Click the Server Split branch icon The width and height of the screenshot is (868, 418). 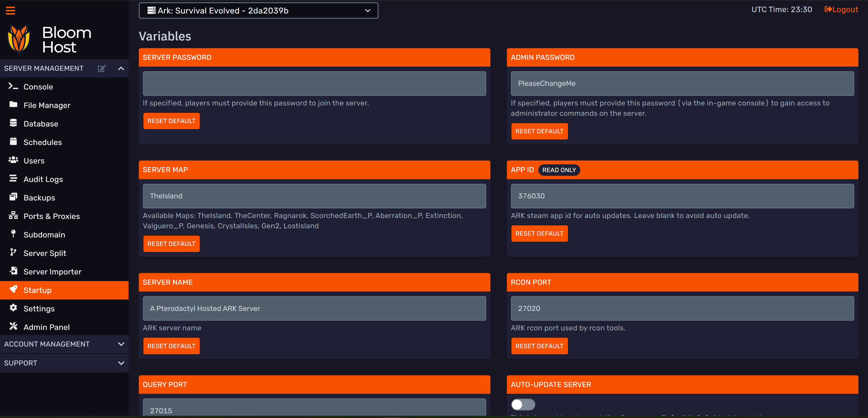point(13,252)
